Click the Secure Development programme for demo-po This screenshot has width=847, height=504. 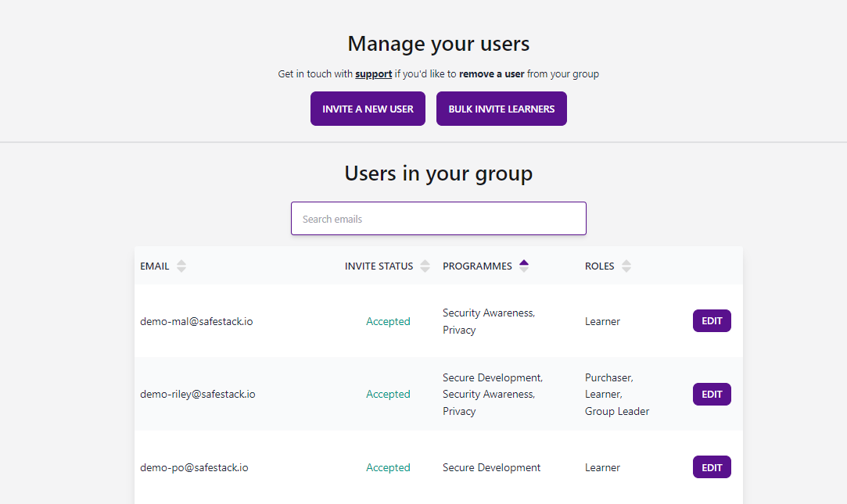(x=491, y=468)
